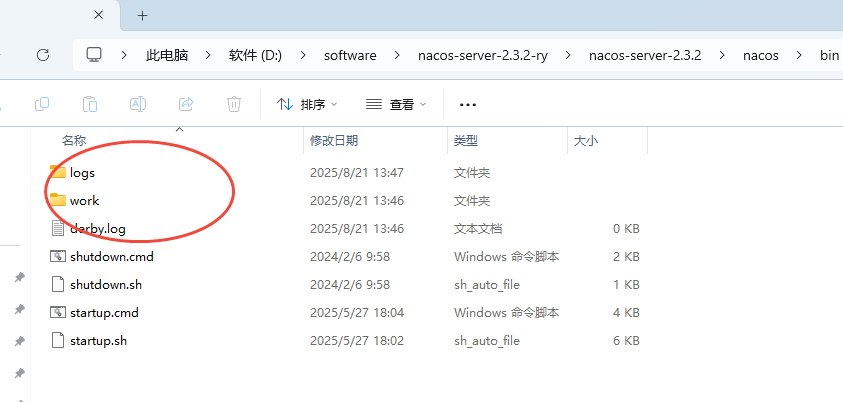Open the 查看 view dropdown
The height and width of the screenshot is (402, 843).
tap(396, 104)
